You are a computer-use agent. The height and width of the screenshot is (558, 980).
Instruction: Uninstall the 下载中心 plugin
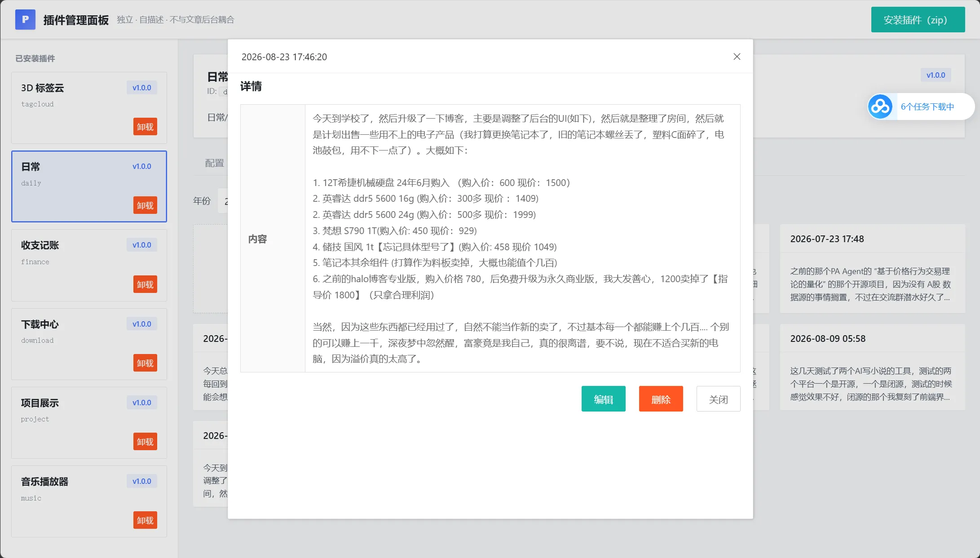145,363
